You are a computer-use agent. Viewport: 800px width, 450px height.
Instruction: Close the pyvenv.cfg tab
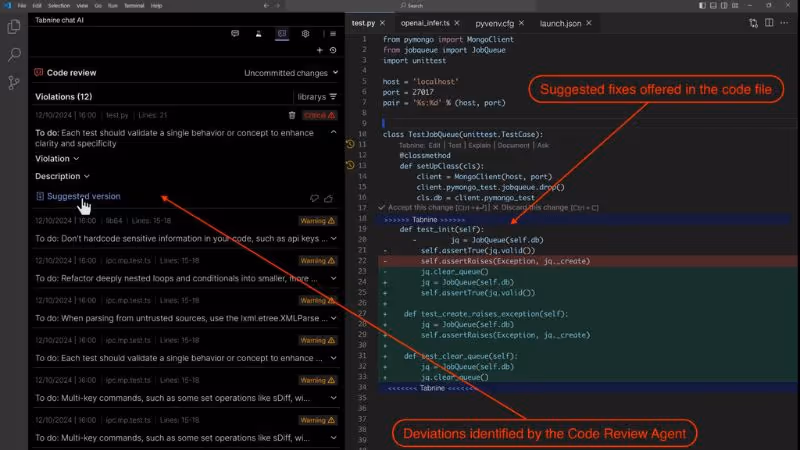tap(521, 23)
